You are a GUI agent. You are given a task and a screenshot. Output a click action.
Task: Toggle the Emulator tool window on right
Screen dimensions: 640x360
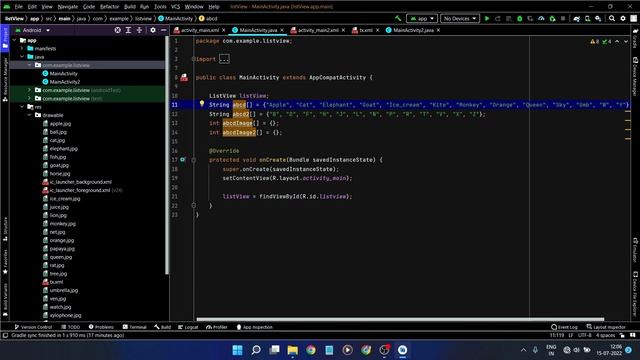pos(635,250)
